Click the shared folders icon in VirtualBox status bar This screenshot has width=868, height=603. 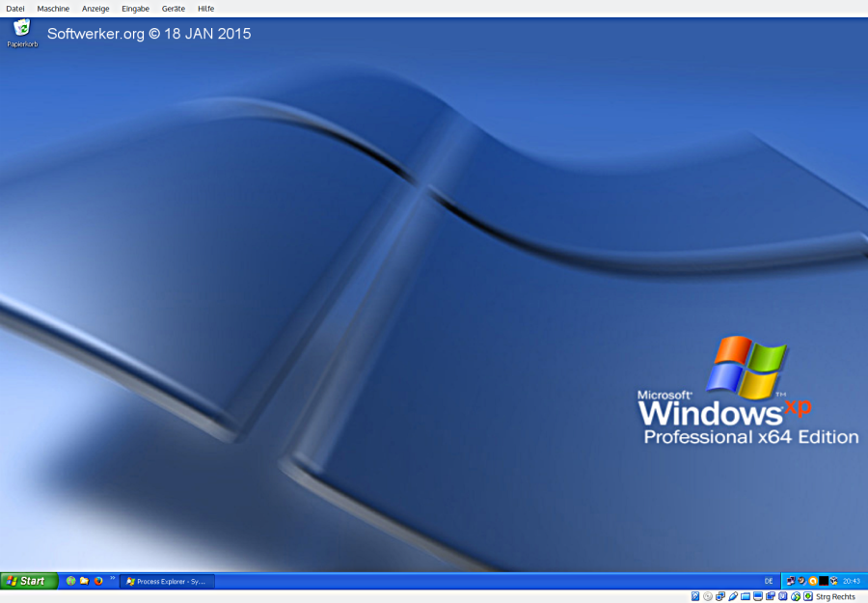pos(746,596)
